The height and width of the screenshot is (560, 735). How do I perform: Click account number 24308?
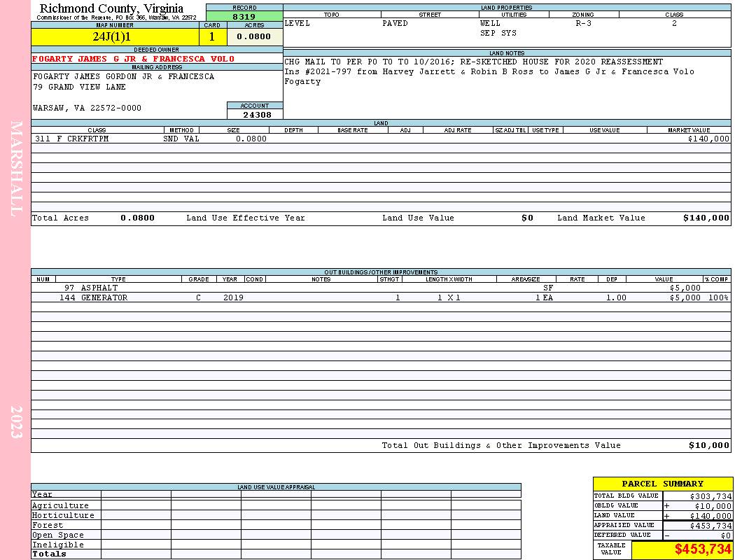pos(256,115)
